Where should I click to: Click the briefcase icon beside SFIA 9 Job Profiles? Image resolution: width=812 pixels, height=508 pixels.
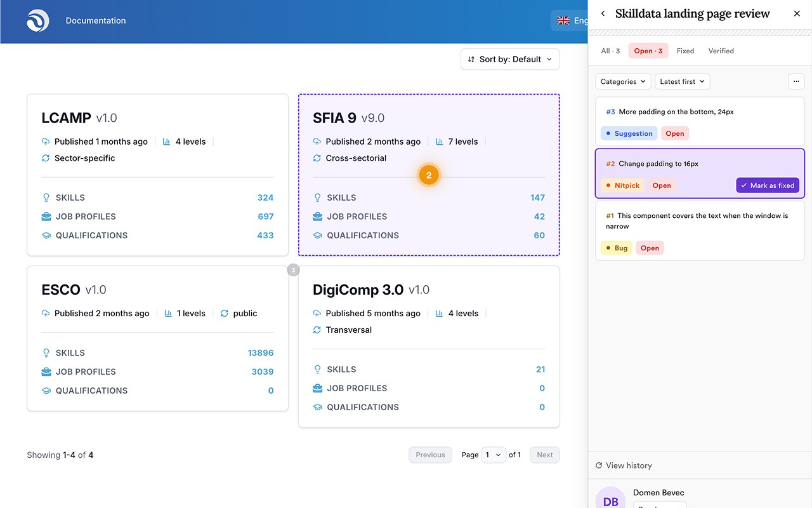(317, 217)
